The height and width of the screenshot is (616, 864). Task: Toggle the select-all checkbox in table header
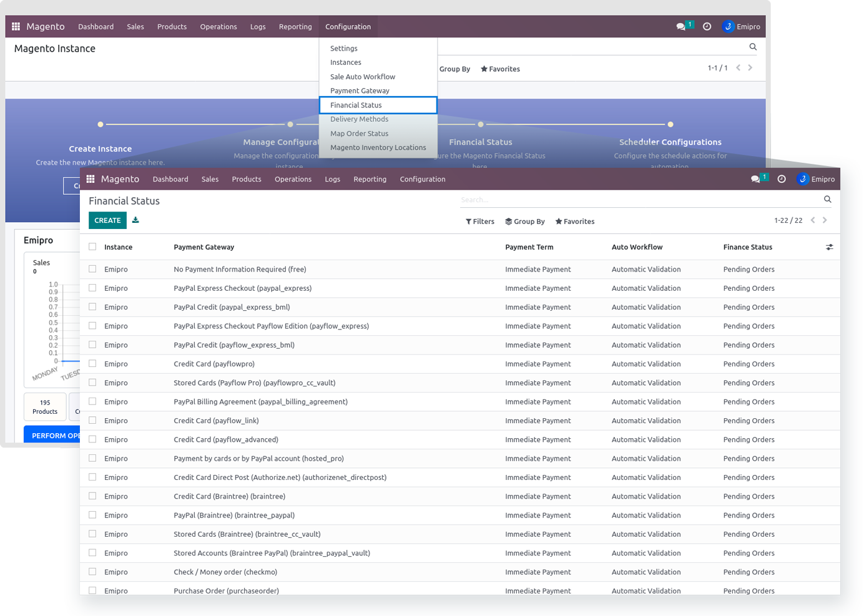(x=92, y=247)
